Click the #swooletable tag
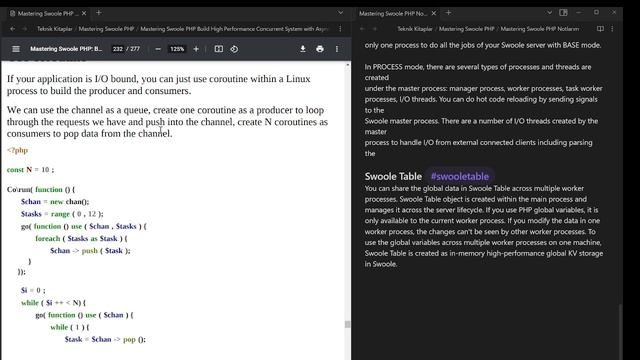This screenshot has width=640, height=360. [460, 176]
